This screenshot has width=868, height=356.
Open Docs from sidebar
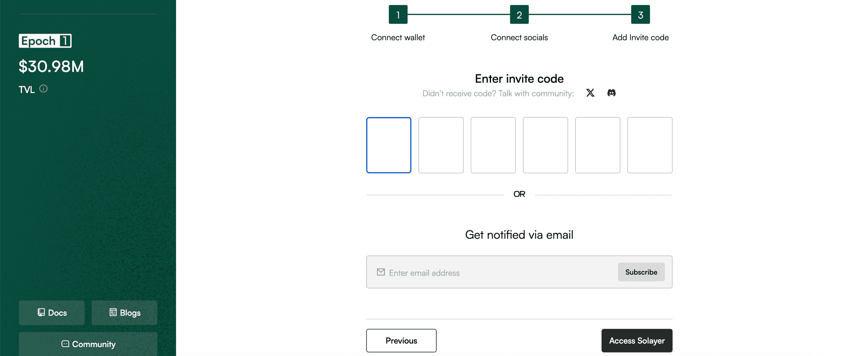click(x=51, y=313)
